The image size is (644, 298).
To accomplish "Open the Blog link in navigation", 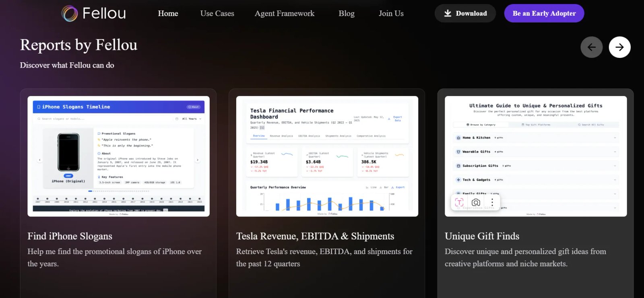I will coord(347,13).
